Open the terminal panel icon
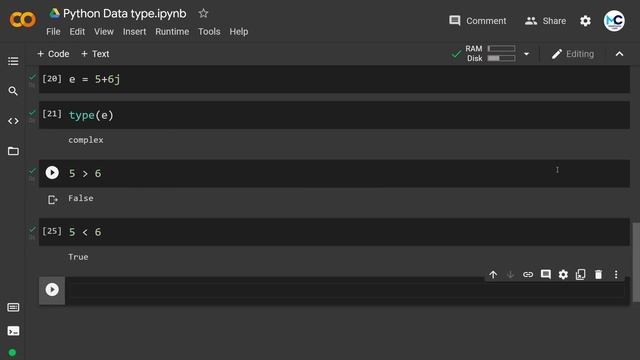Screen dimensions: 640x360 pyautogui.click(x=13, y=331)
